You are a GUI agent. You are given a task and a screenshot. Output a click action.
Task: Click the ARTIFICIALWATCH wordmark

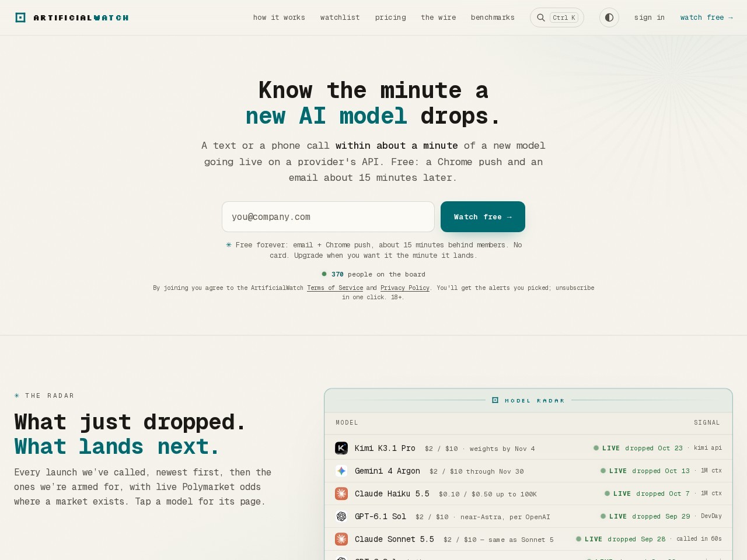pyautogui.click(x=81, y=18)
